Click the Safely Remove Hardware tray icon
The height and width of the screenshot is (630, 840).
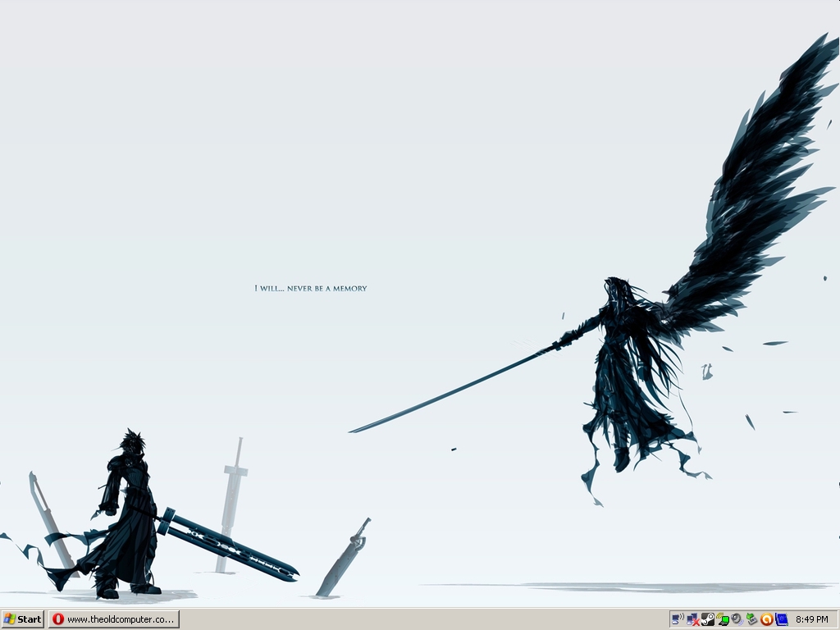pyautogui.click(x=751, y=619)
